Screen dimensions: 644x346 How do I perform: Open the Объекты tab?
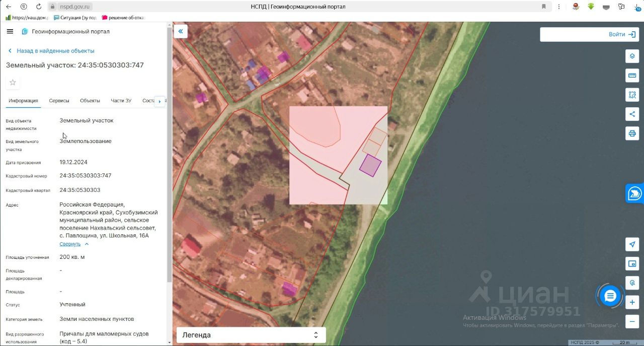point(90,101)
